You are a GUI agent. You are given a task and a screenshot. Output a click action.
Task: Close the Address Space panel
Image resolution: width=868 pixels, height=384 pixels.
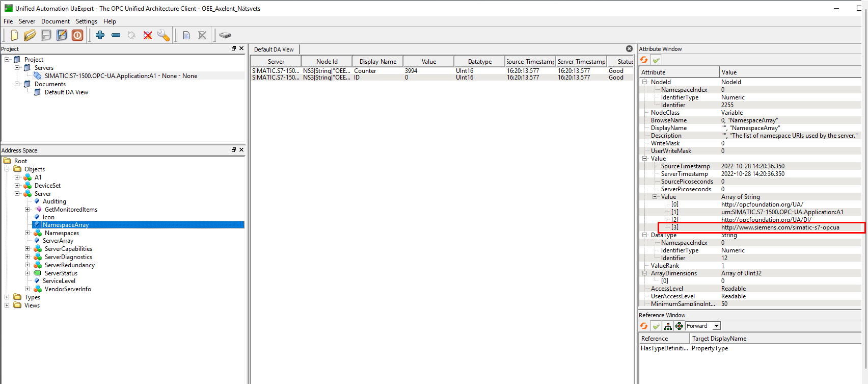point(241,150)
